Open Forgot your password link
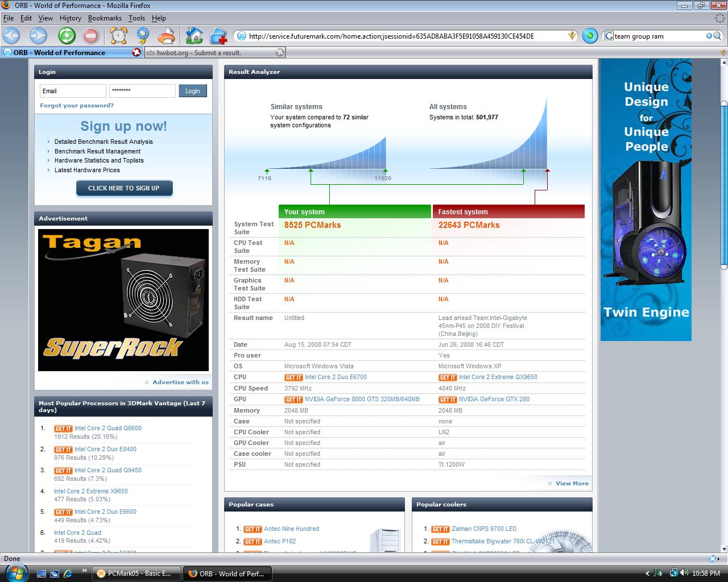 tap(77, 105)
